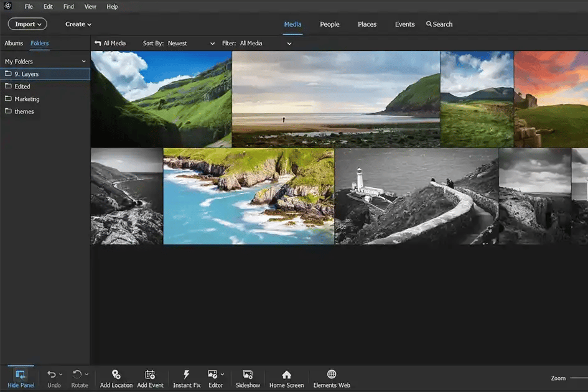Toggle the Hide Panel button
Viewport: 588px width, 392px height.
pyautogui.click(x=21, y=379)
